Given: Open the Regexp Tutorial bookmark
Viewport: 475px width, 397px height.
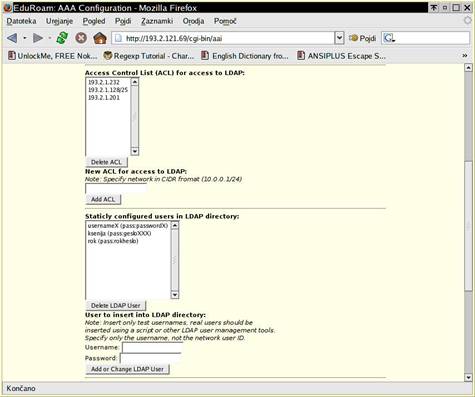Looking at the screenshot, I should [x=149, y=56].
